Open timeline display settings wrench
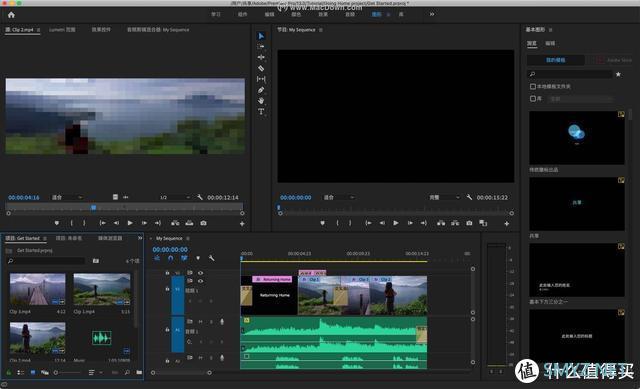The height and width of the screenshot is (389, 640). point(211,258)
